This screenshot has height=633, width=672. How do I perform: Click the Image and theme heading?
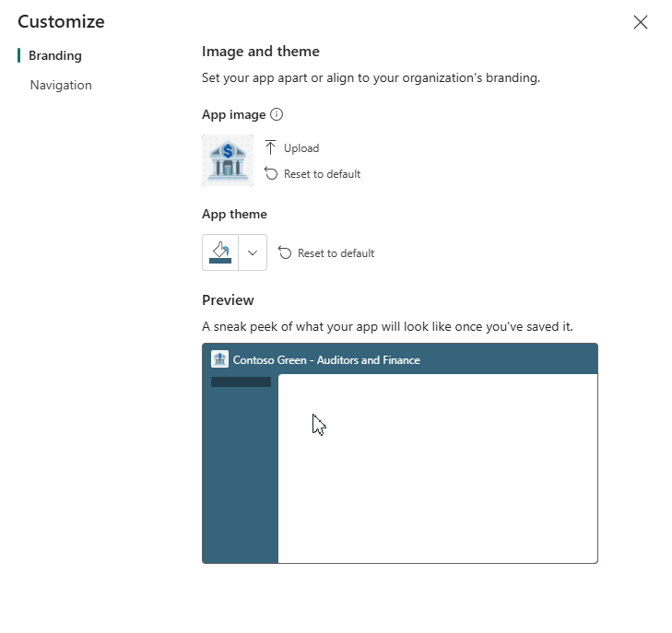(x=261, y=52)
